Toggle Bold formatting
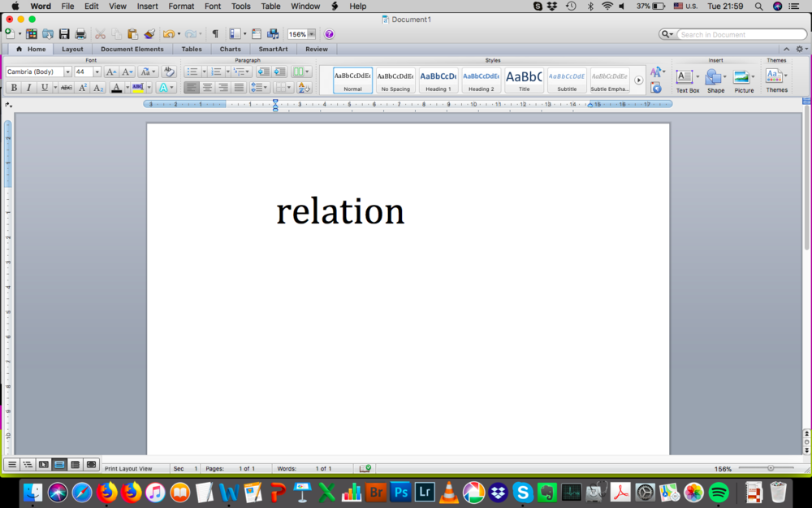Viewport: 812px width, 508px height. (x=13, y=88)
